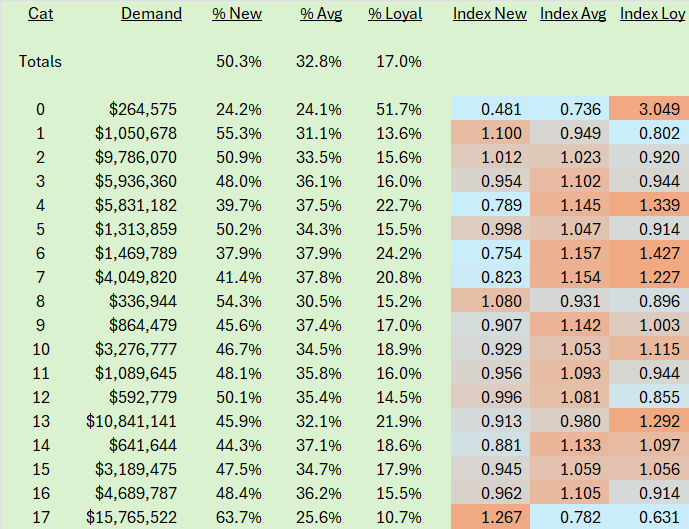Image resolution: width=689 pixels, height=529 pixels.
Task: Select the $9,786,070 demand cell
Action: [136, 157]
